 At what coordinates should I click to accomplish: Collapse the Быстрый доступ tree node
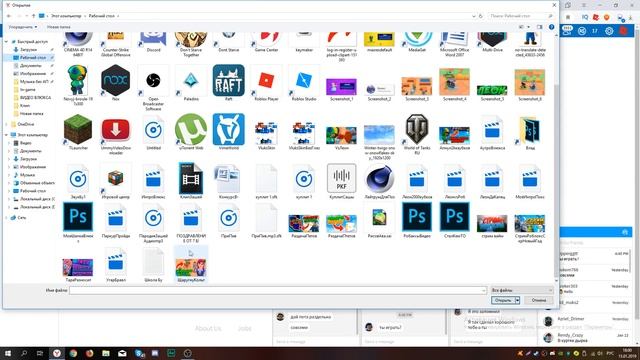[7, 42]
